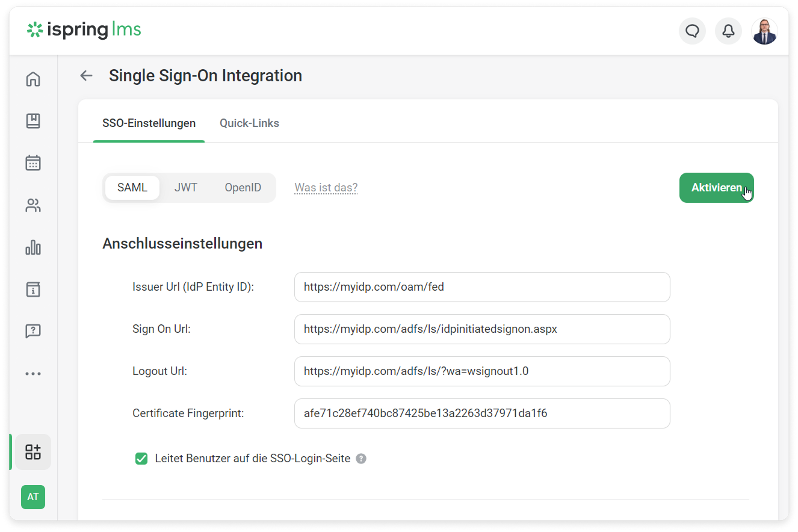The height and width of the screenshot is (532, 798).
Task: Open the courses book icon in sidebar
Action: tap(33, 121)
